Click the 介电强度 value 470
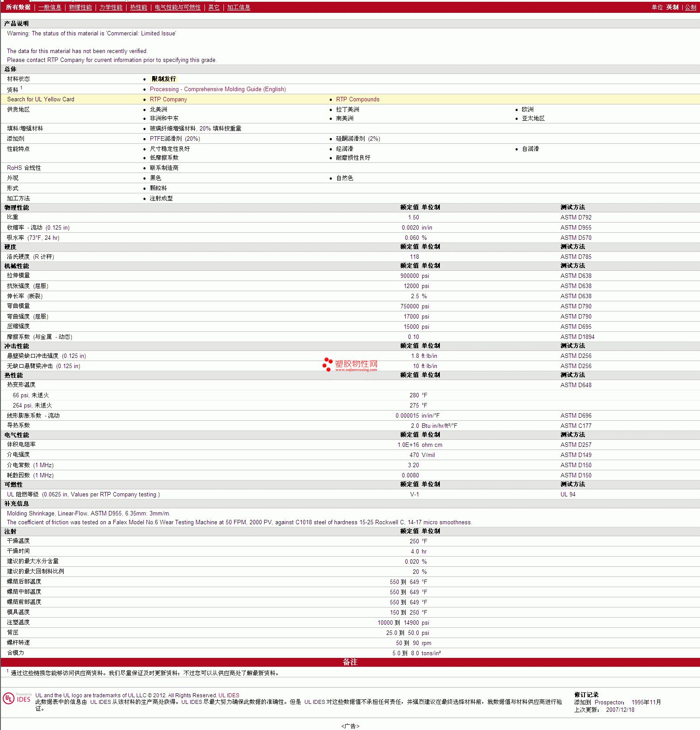The image size is (700, 730). pyautogui.click(x=414, y=455)
